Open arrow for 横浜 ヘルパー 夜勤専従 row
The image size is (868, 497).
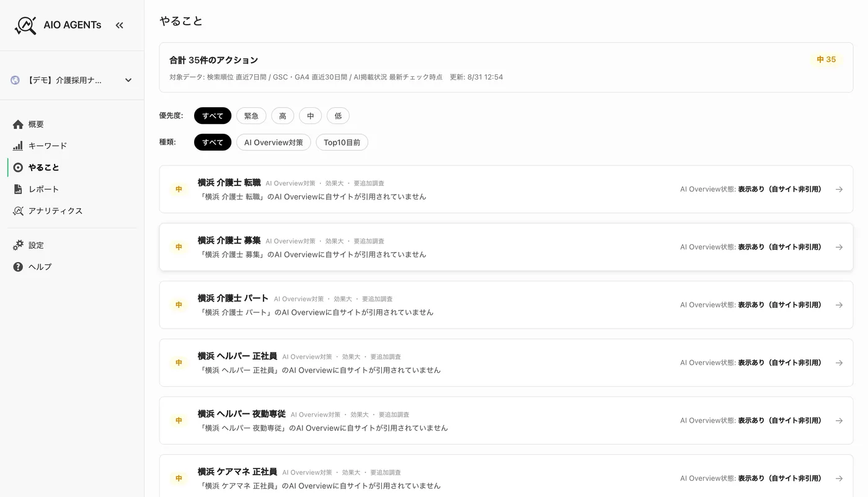click(x=839, y=421)
